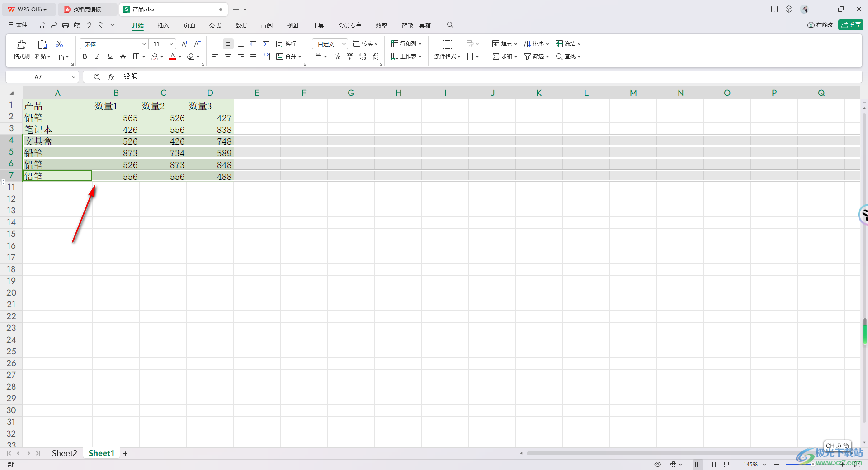
Task: Click the zoom slider handle in status bar
Action: coord(812,464)
